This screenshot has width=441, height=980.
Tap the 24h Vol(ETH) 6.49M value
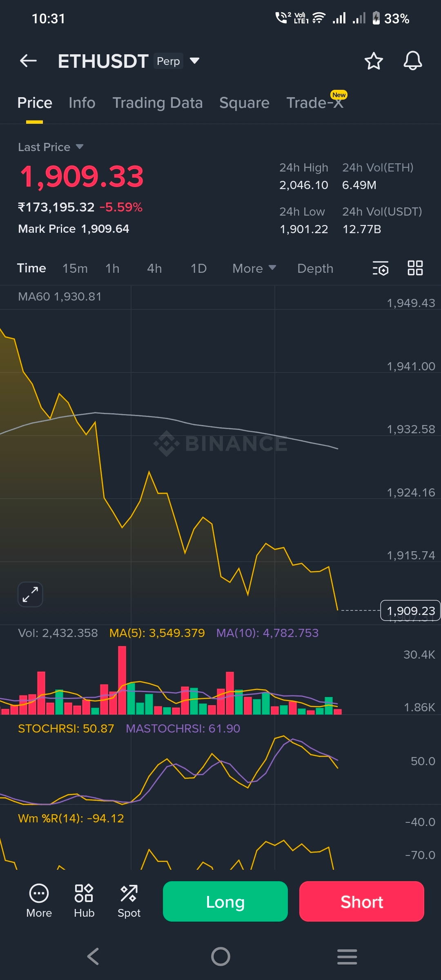359,185
